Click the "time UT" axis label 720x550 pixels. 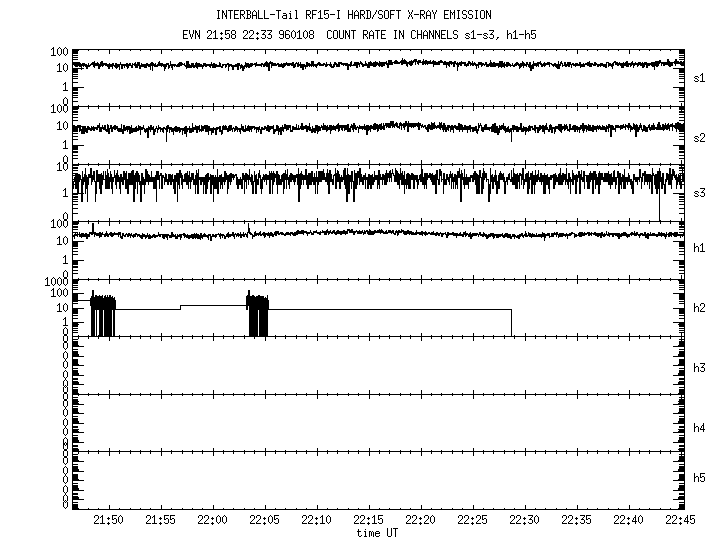pyautogui.click(x=379, y=534)
